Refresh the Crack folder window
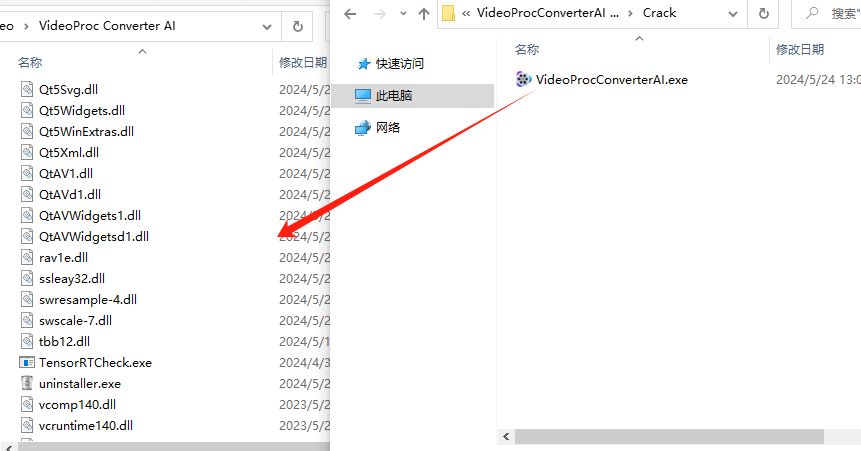Viewport: 861px width, 451px height. point(763,14)
